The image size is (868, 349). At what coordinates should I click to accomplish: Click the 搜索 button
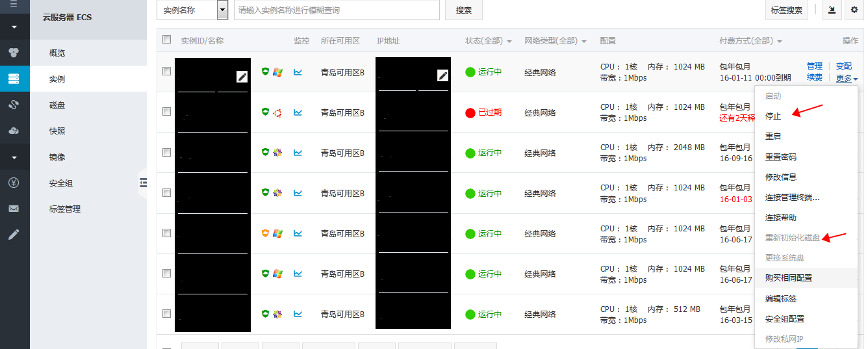tap(464, 10)
